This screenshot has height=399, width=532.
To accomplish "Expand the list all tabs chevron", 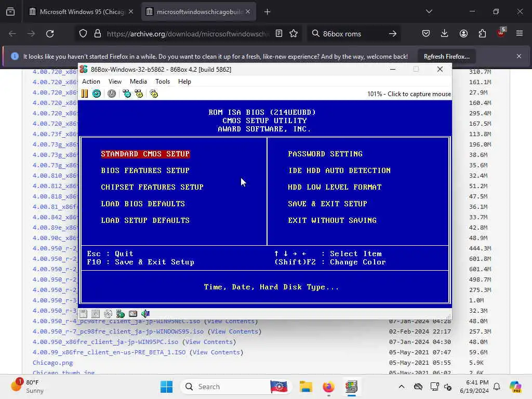I will [429, 12].
